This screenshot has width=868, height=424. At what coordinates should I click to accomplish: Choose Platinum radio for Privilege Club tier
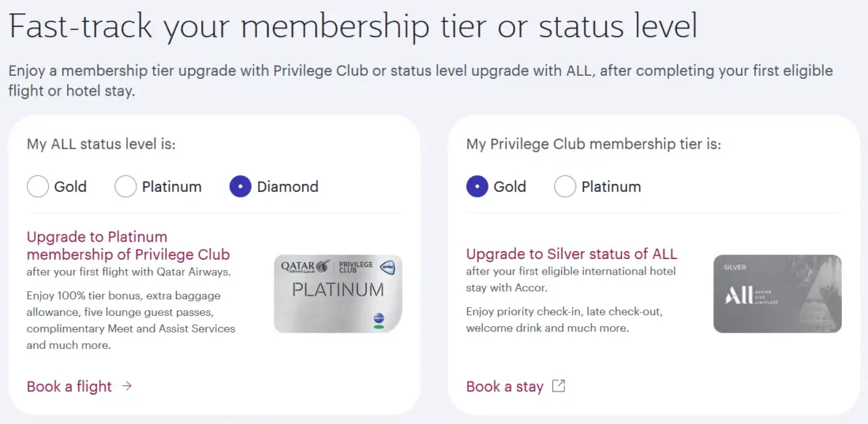click(565, 187)
